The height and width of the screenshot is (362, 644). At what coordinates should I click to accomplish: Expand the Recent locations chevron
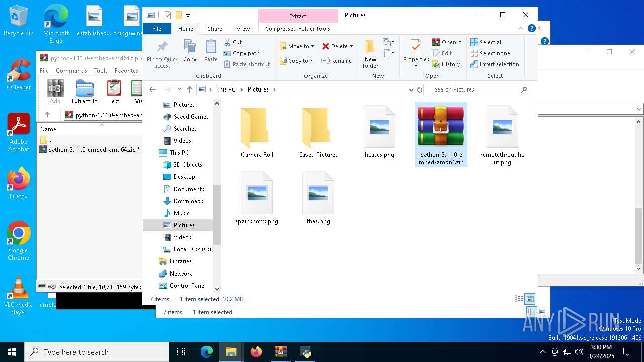(179, 89)
